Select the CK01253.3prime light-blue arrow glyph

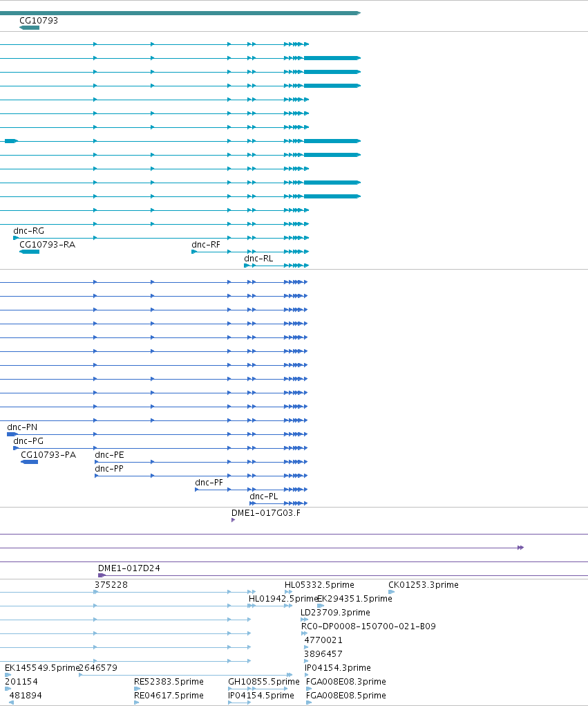[x=391, y=592]
